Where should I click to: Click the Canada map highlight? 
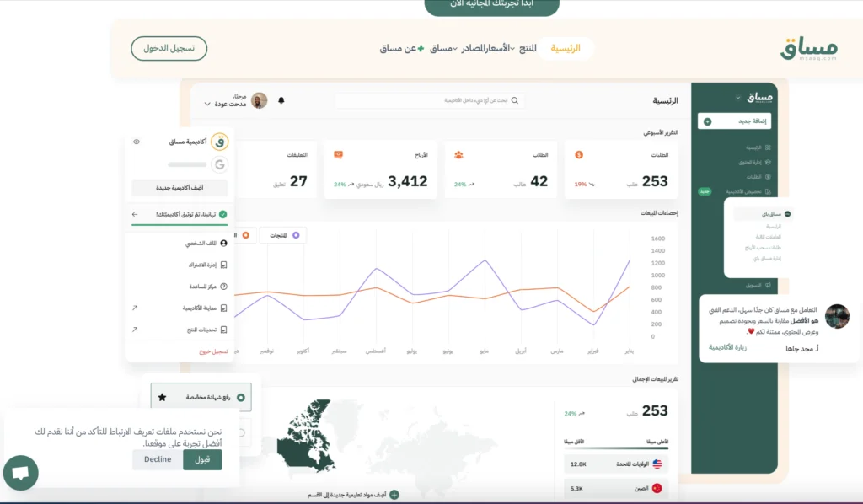coord(306,437)
